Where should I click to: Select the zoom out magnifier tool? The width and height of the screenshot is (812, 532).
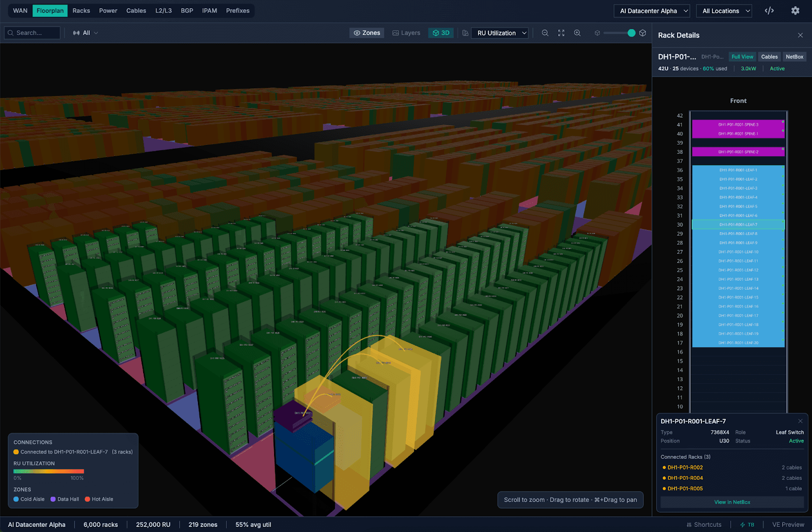tap(545, 32)
